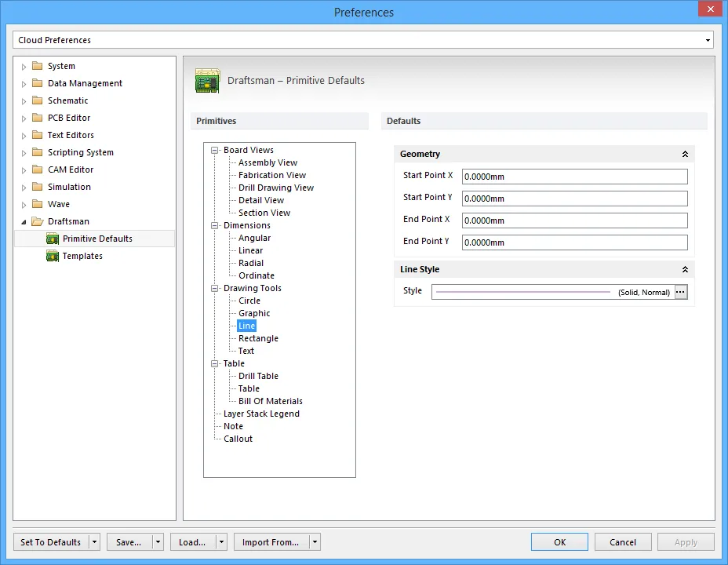728x565 pixels.
Task: Select Angular dimension primitive
Action: pyautogui.click(x=254, y=238)
